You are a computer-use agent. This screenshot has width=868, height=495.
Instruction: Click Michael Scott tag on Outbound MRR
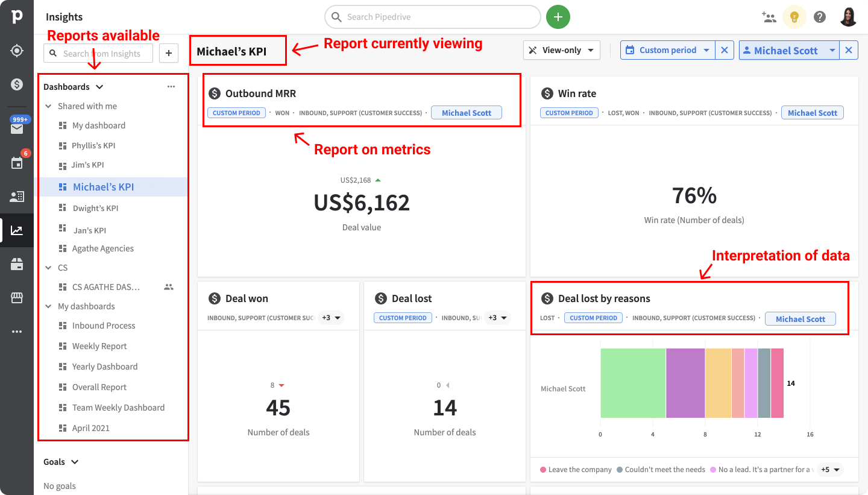[467, 113]
